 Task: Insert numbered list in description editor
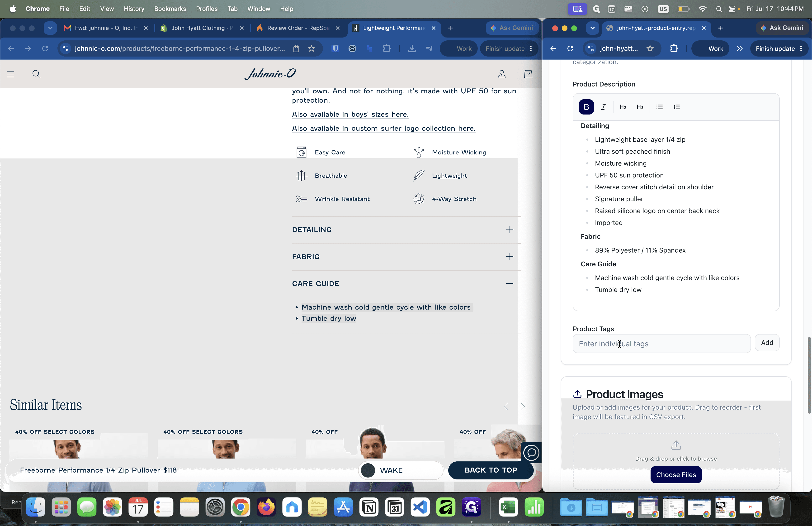[677, 107]
